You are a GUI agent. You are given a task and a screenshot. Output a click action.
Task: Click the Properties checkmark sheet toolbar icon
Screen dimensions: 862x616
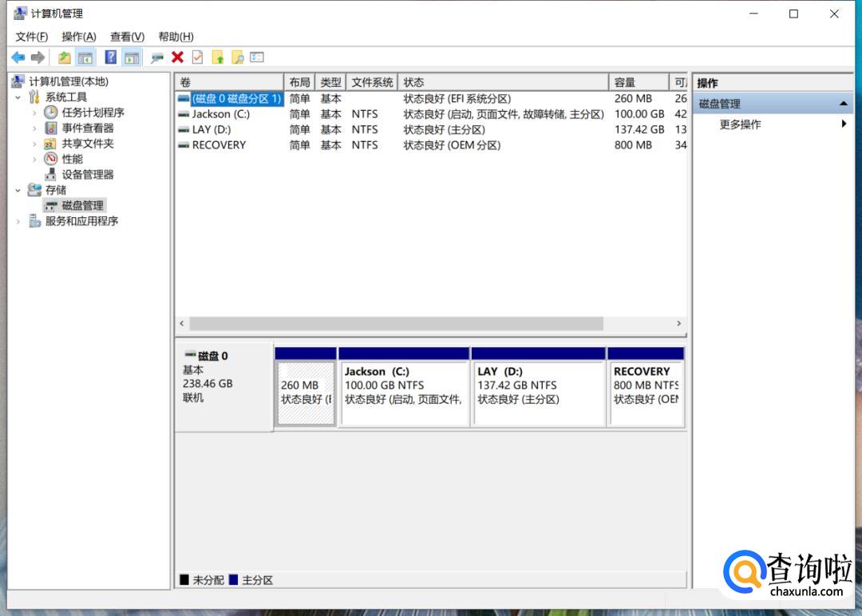[x=197, y=57]
